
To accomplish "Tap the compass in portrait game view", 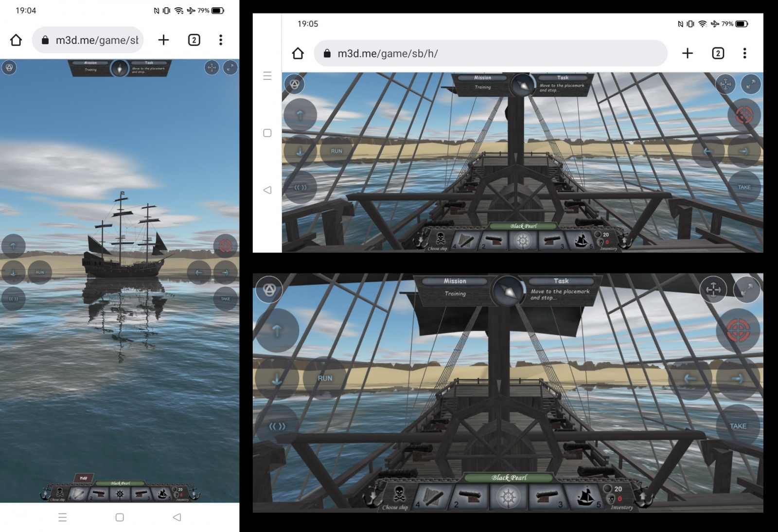I will point(120,69).
